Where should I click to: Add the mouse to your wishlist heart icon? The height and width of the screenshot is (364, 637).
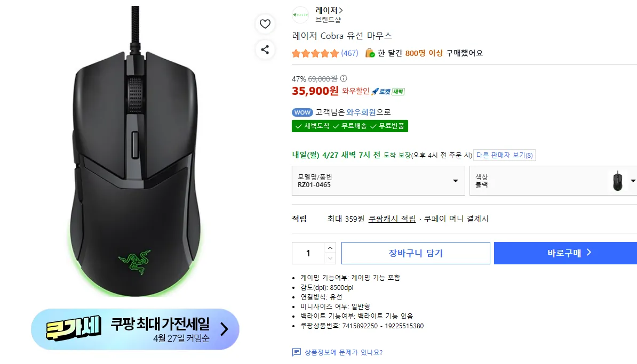click(x=265, y=23)
